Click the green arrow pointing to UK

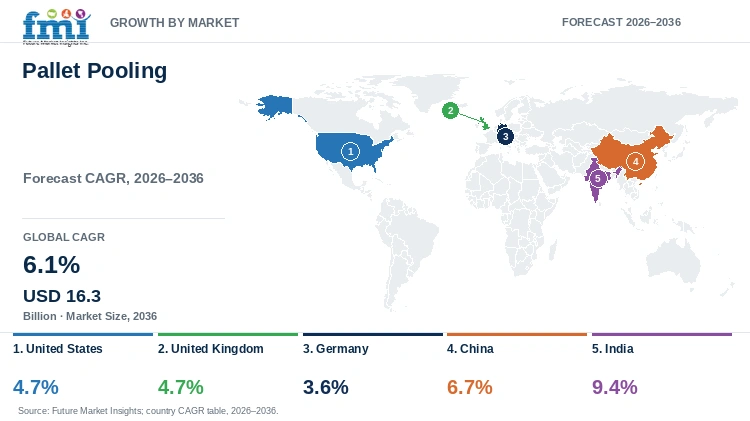click(474, 121)
